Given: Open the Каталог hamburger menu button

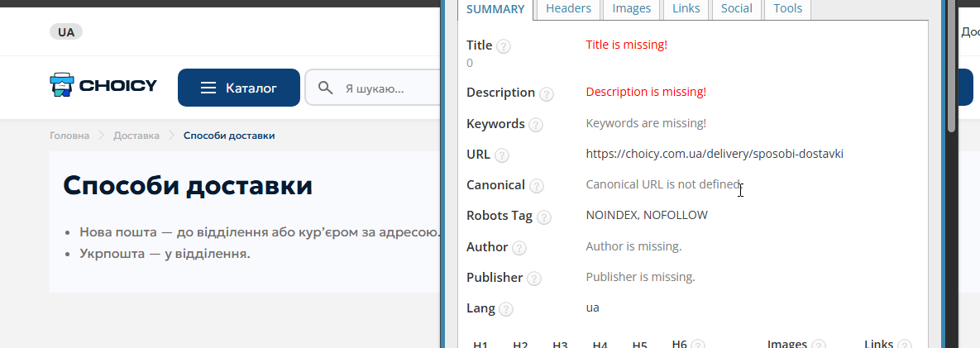Looking at the screenshot, I should [239, 88].
